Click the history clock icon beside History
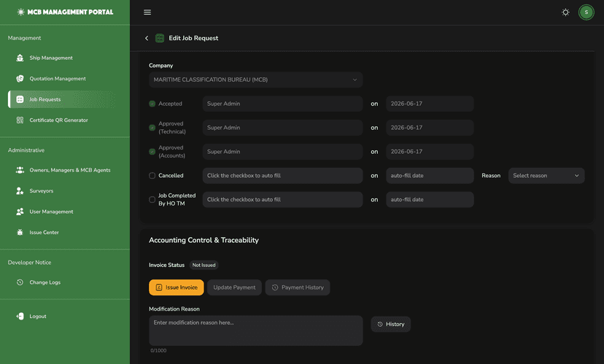Screen dimensions: 604x364 coord(380,325)
